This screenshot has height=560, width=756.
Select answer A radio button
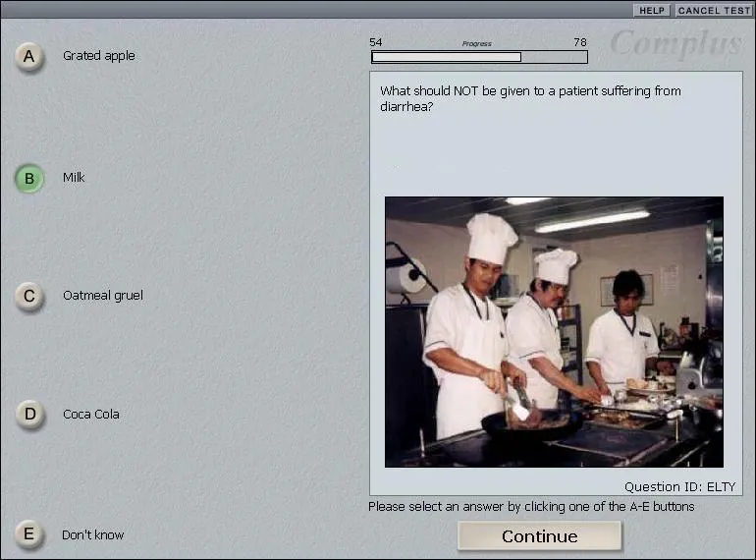(28, 57)
